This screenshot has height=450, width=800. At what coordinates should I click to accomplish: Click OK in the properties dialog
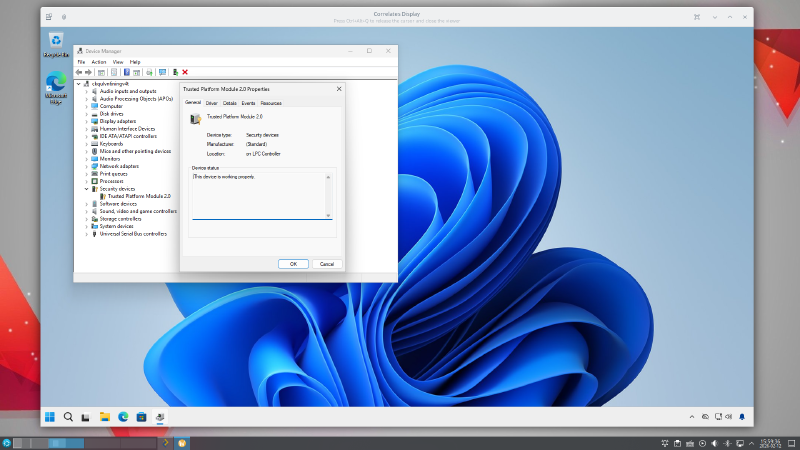pyautogui.click(x=293, y=264)
